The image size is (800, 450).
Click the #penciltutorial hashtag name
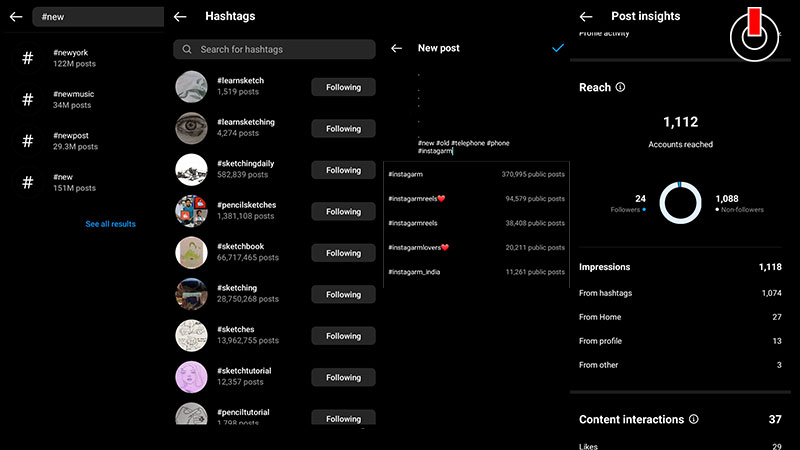[x=243, y=412]
